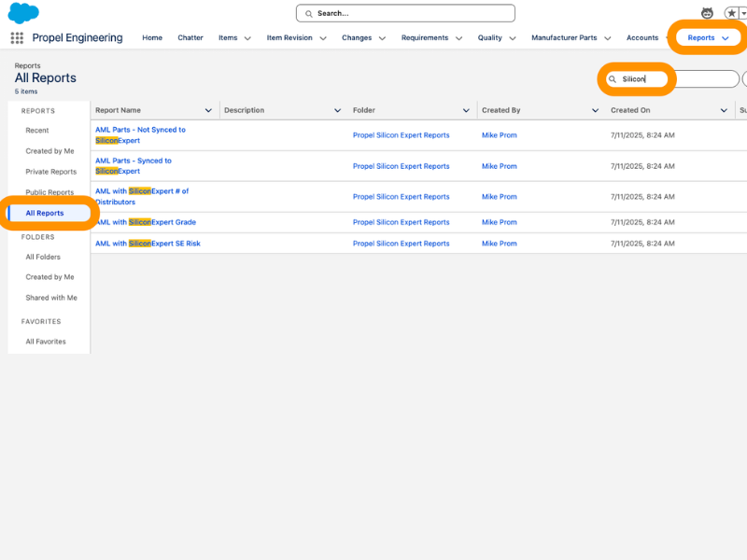Select All Folders in sidebar

[x=43, y=257]
